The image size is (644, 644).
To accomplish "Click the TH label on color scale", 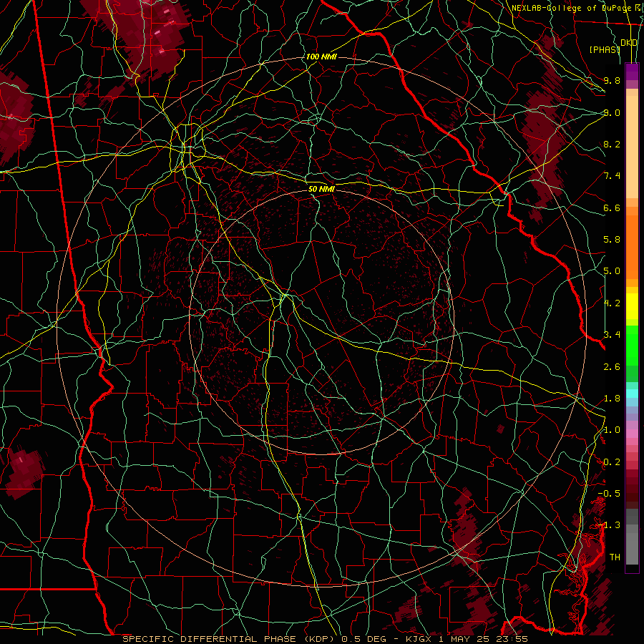I will [615, 557].
